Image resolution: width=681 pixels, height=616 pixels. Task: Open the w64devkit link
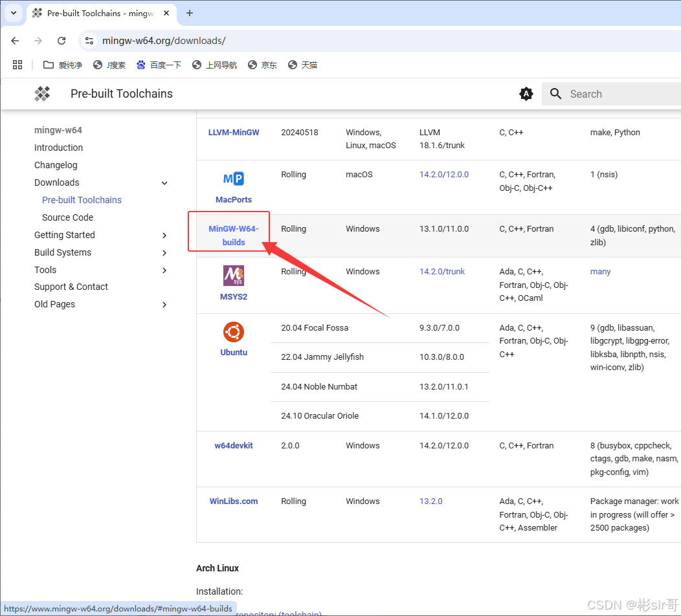click(234, 445)
